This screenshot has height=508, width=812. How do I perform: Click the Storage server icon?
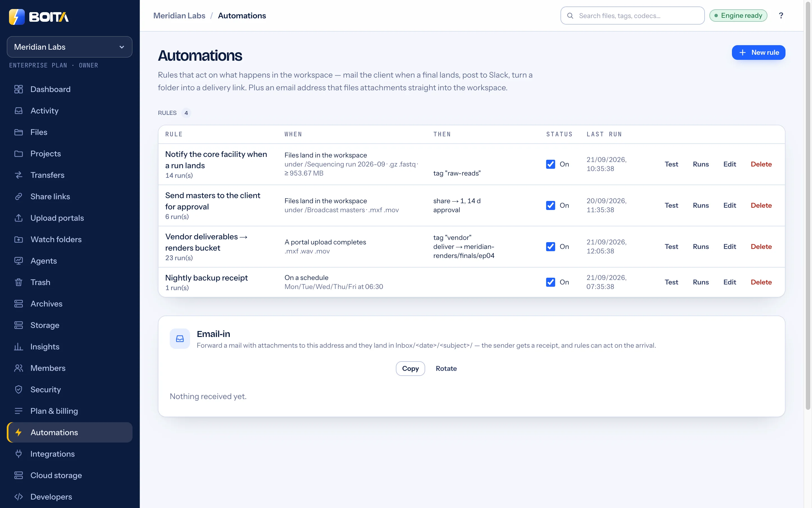18,325
